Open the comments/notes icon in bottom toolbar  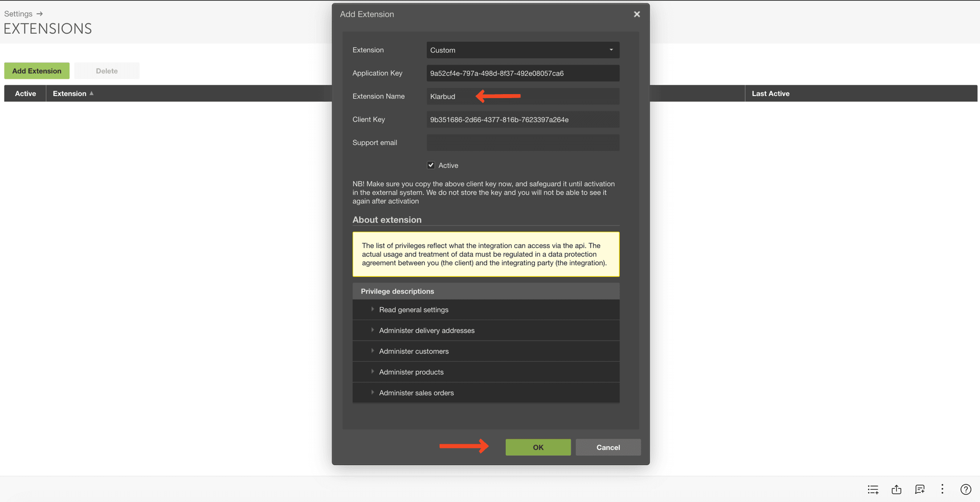[x=920, y=489]
